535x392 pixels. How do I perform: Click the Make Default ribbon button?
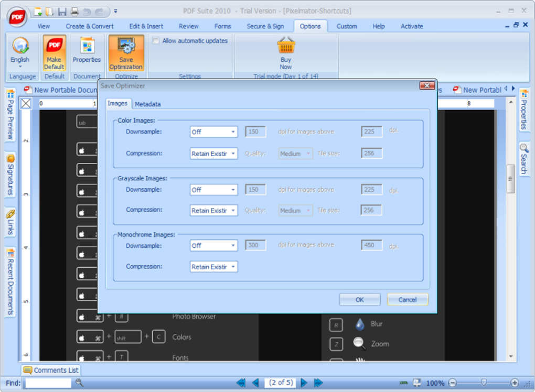point(54,53)
